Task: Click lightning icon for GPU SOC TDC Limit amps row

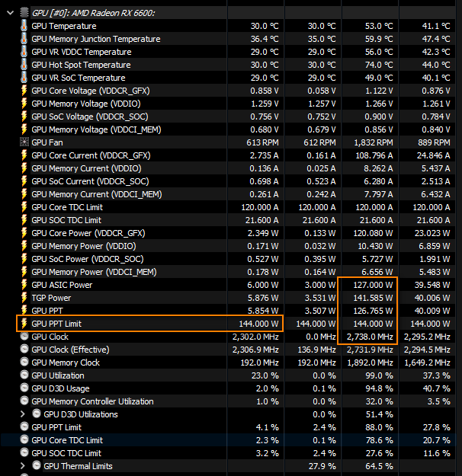Action: point(24,220)
